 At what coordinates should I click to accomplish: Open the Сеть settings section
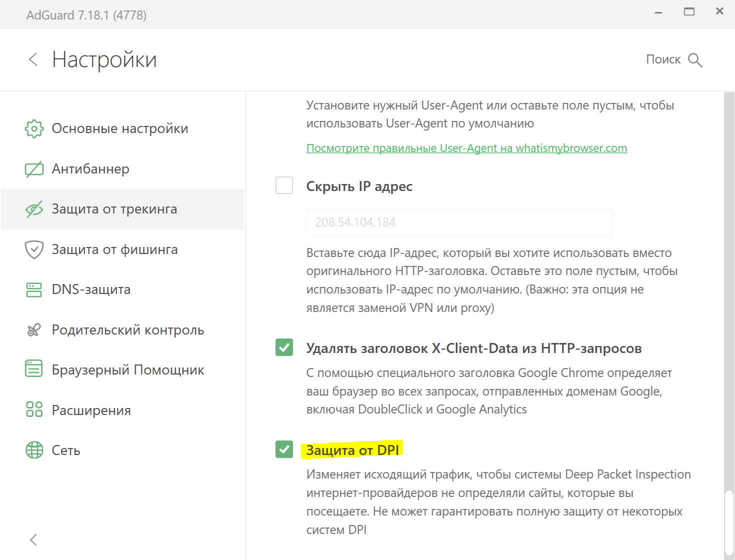(122, 450)
